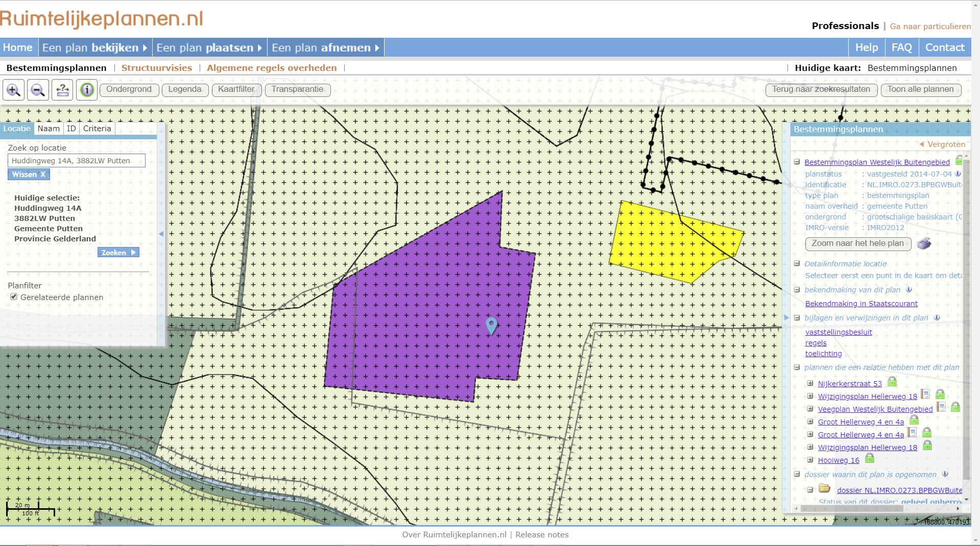
Task: Click the lock icon next to Nijkerkerstraat 53
Action: (892, 382)
